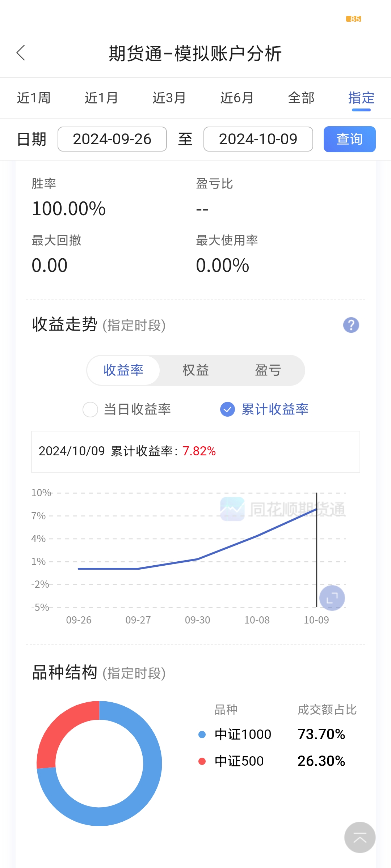
Task: Tap the back arrow icon
Action: pos(21,53)
